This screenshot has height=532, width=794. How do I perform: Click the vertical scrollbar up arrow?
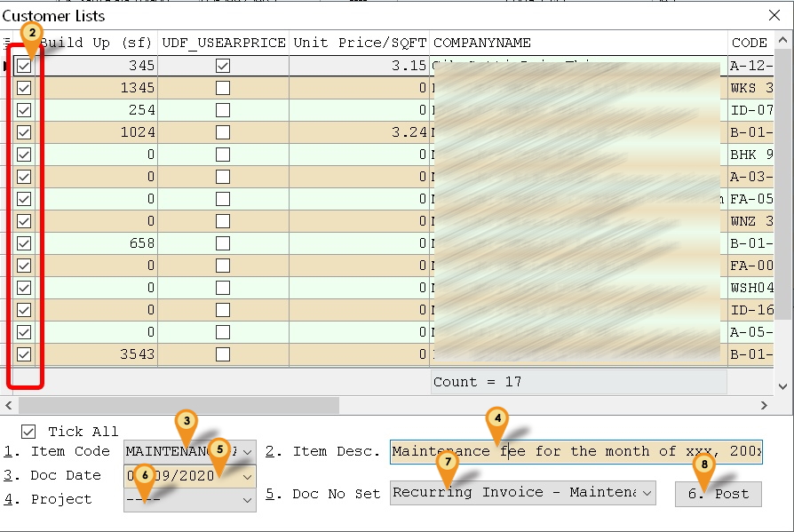[x=783, y=42]
